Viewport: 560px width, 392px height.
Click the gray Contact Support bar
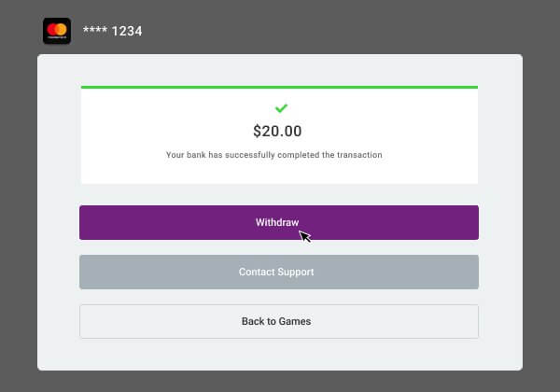point(279,272)
